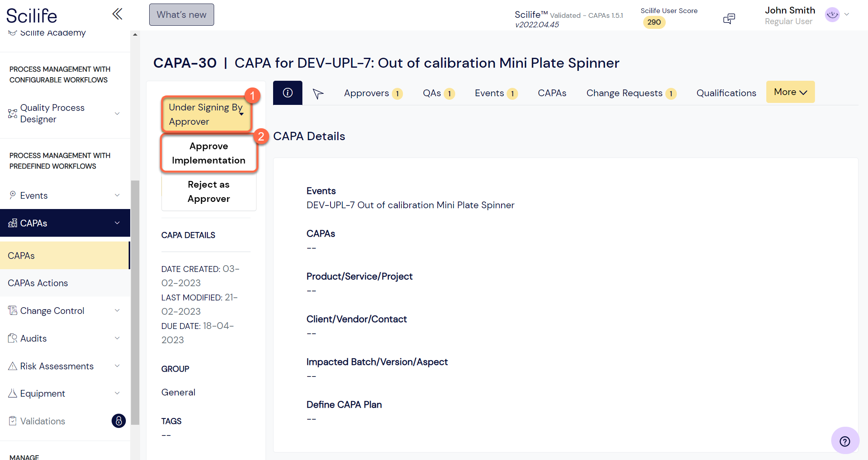Open the chat messages icon
The height and width of the screenshot is (460, 868).
tap(729, 19)
